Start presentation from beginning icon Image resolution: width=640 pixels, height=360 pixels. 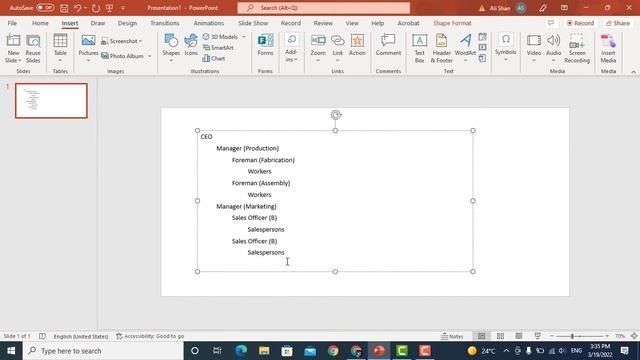[x=109, y=8]
